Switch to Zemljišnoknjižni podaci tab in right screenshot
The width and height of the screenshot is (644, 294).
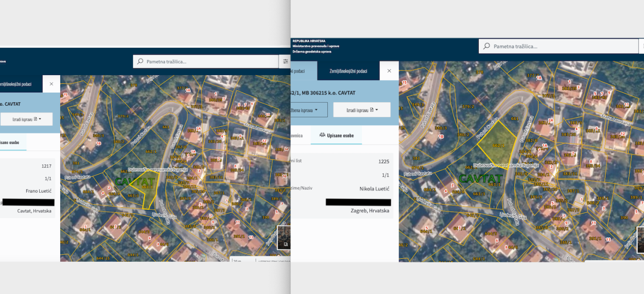(348, 71)
